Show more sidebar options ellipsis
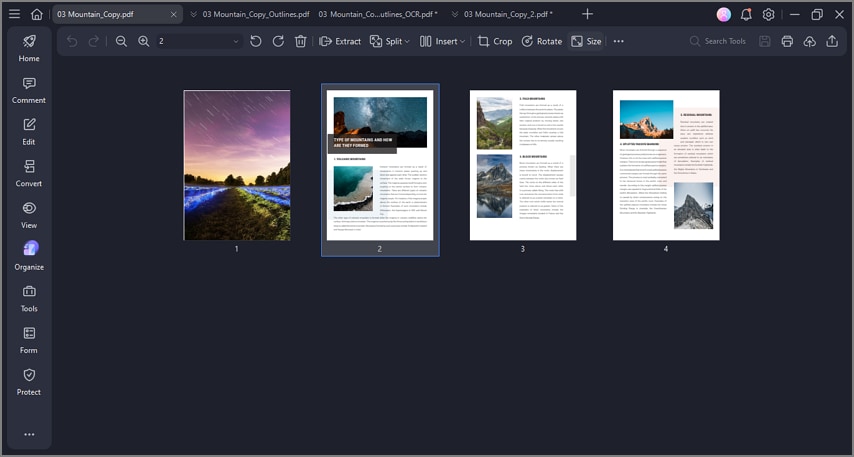Viewport: 854px width, 457px height. point(29,434)
